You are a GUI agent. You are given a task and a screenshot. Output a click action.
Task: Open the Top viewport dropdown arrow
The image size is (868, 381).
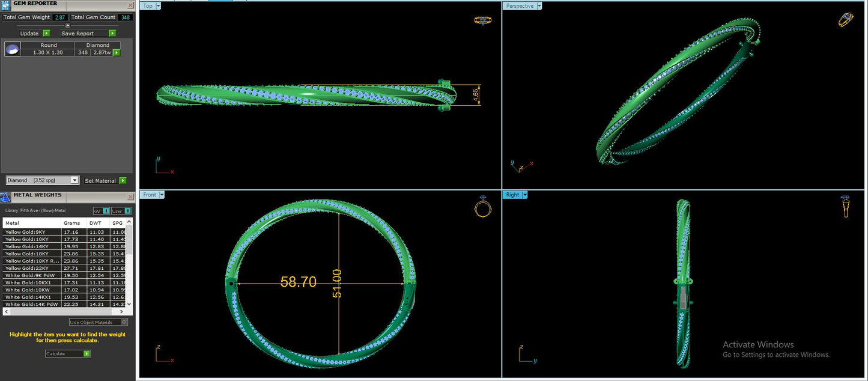[158, 6]
